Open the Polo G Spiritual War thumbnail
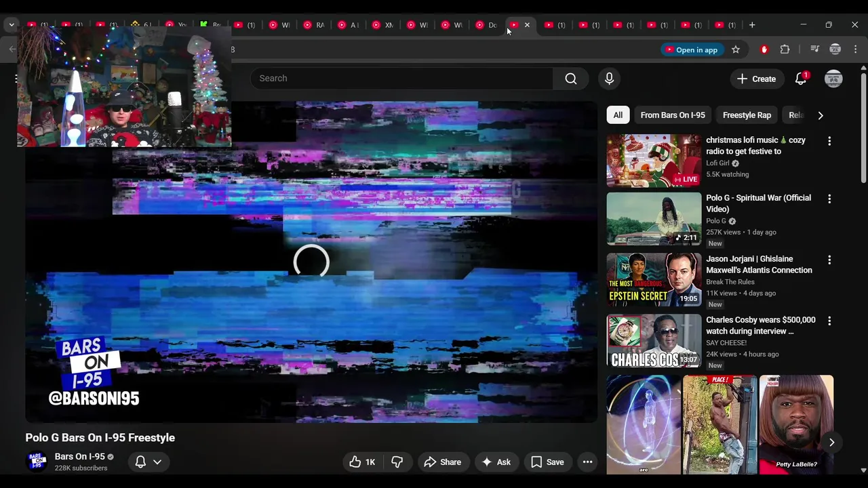Image resolution: width=868 pixels, height=488 pixels. coord(654,218)
